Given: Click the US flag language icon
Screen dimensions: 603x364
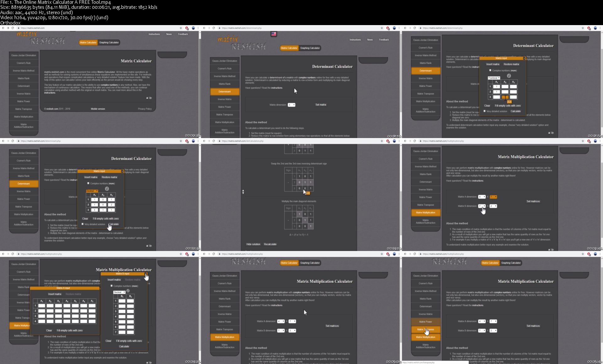Looking at the screenshot, I should 274,34.
